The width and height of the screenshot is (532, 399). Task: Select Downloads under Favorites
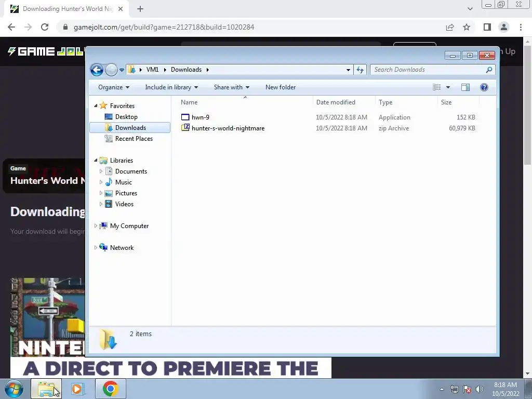pos(130,128)
